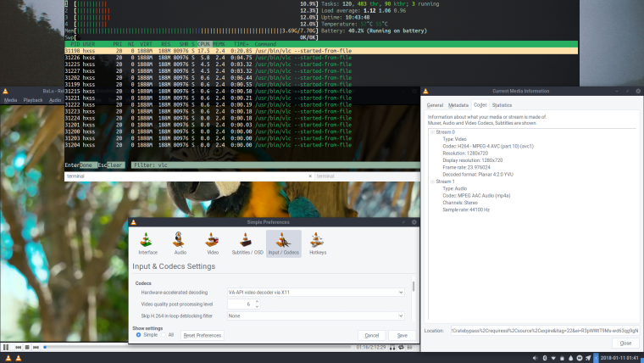Click the preferences vertical scrollbar
This screenshot has width=644, height=363.
(x=414, y=286)
